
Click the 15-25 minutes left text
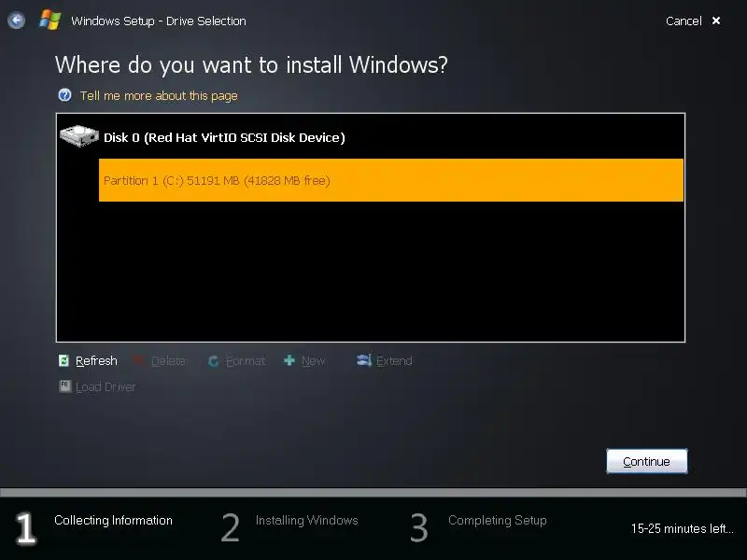click(x=683, y=528)
